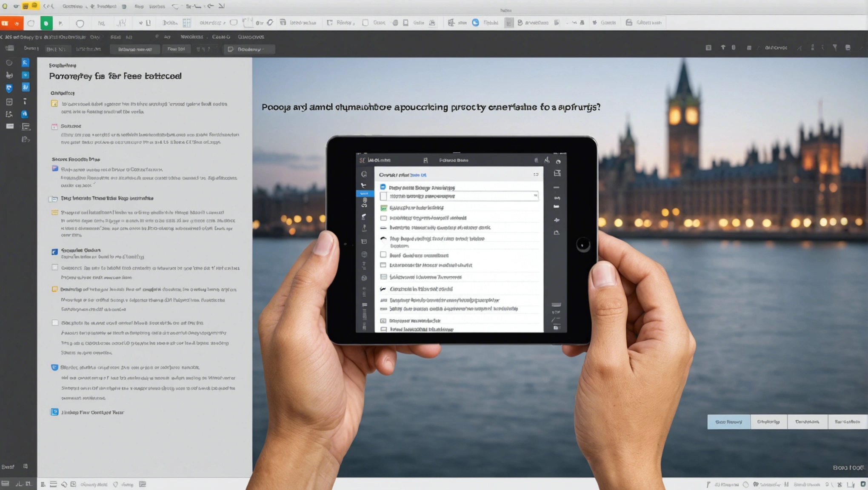Click the green square icon in toolbar
This screenshot has height=490, width=868.
click(x=46, y=23)
